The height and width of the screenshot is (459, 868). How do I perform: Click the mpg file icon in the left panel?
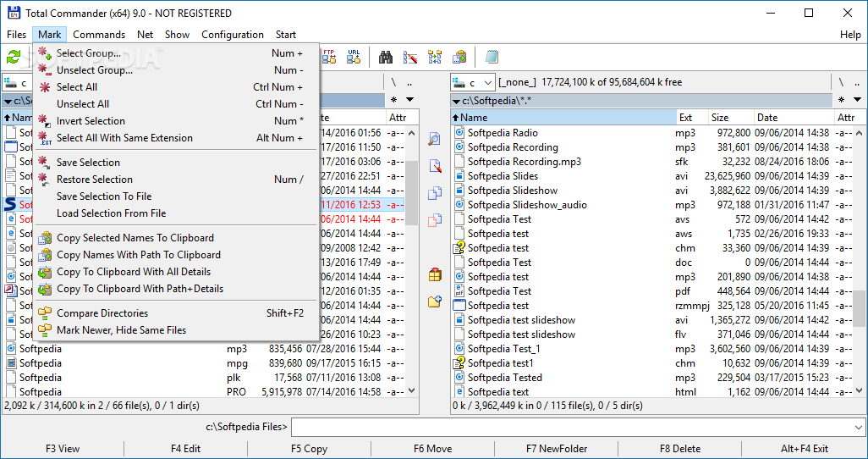10,363
